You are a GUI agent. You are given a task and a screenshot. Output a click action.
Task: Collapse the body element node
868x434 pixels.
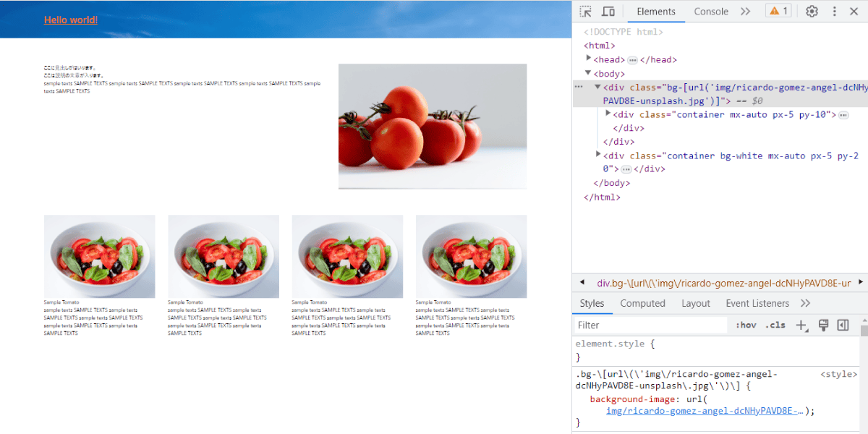coord(589,73)
